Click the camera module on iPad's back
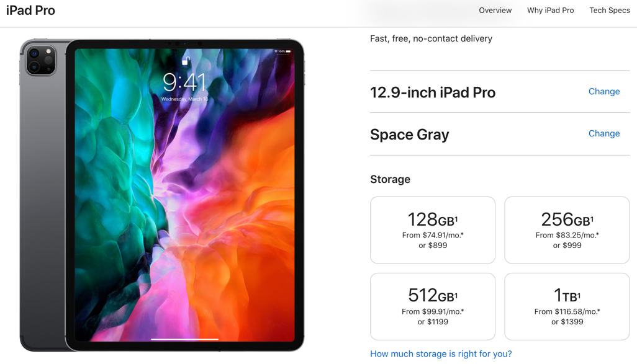The width and height of the screenshot is (637, 364). (x=40, y=60)
